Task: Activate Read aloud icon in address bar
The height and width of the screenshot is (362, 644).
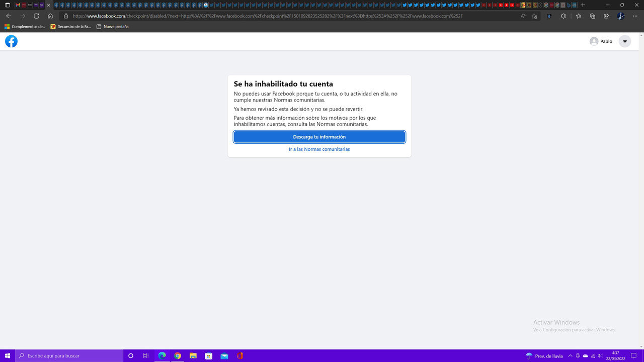Action: pos(523,16)
